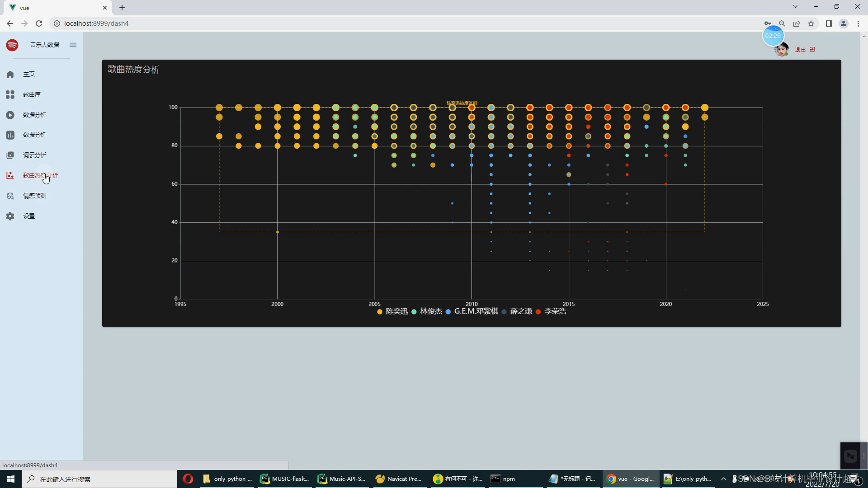Screen dimensions: 868x488
Task: Click the red Spotify-style logo
Action: (x=12, y=45)
